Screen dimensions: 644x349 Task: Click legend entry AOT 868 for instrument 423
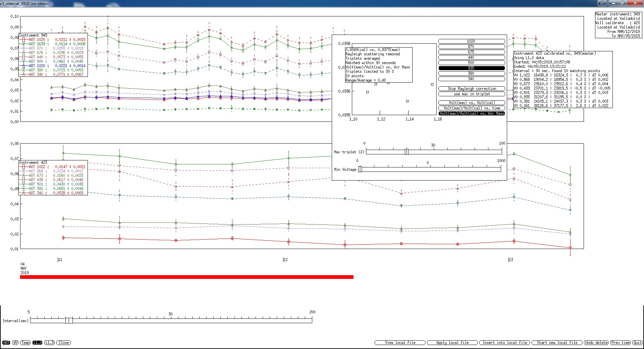[53, 171]
